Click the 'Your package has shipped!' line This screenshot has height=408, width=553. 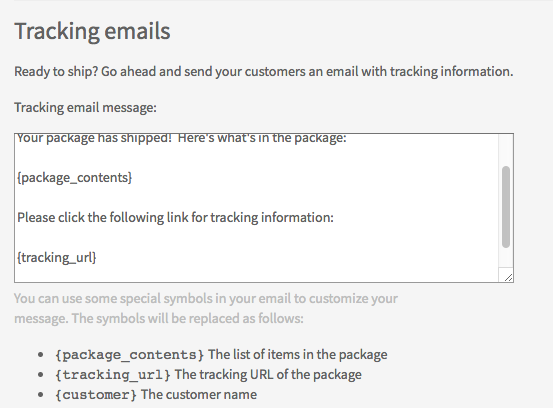(x=182, y=138)
